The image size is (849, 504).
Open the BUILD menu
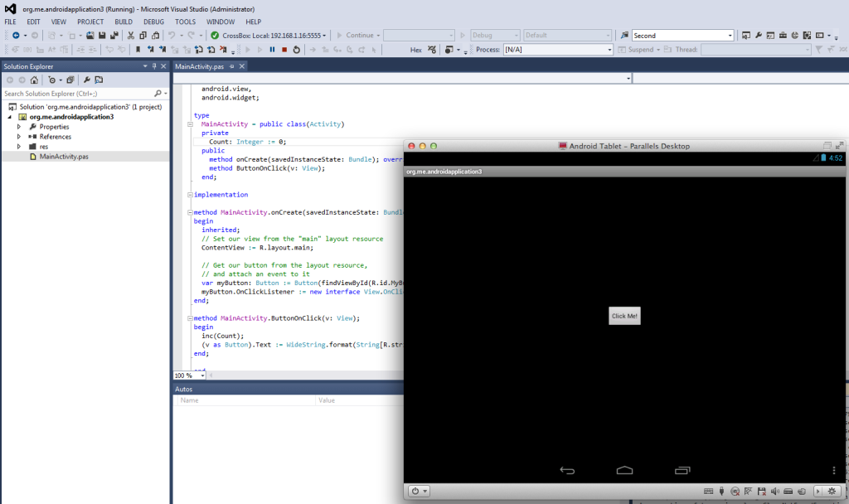[124, 22]
